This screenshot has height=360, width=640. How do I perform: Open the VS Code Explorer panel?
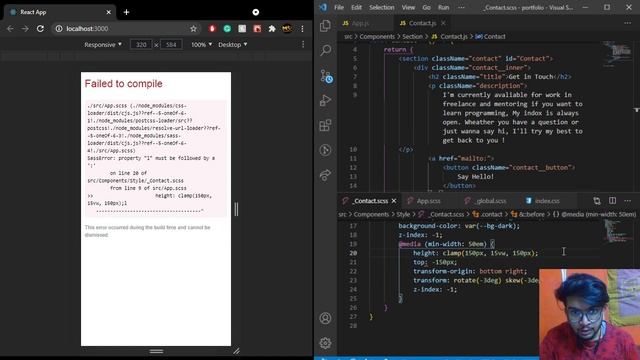coord(325,25)
